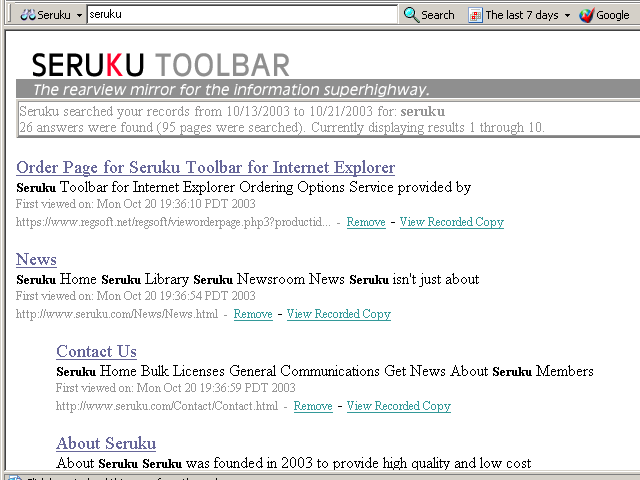Click the SERUKU TOOLBAR logo heading
This screenshot has width=640, height=480.
pos(160,65)
